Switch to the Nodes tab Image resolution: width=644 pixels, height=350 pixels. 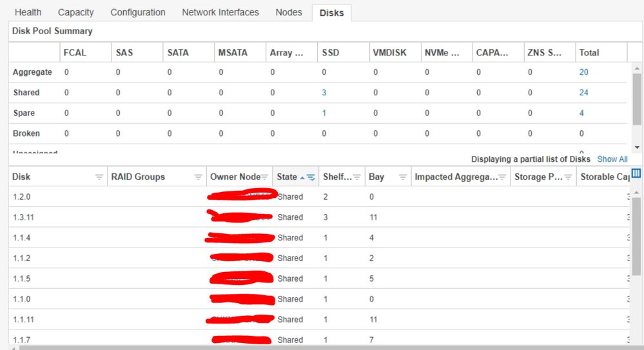(x=289, y=12)
